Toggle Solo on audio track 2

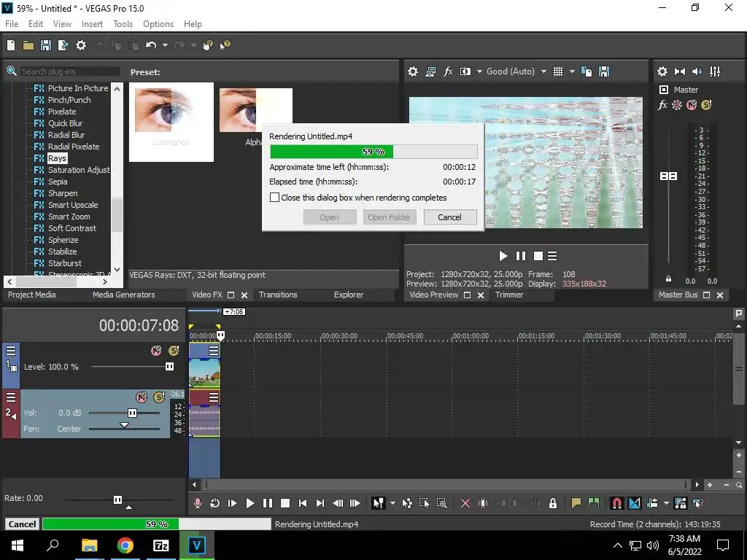[159, 397]
